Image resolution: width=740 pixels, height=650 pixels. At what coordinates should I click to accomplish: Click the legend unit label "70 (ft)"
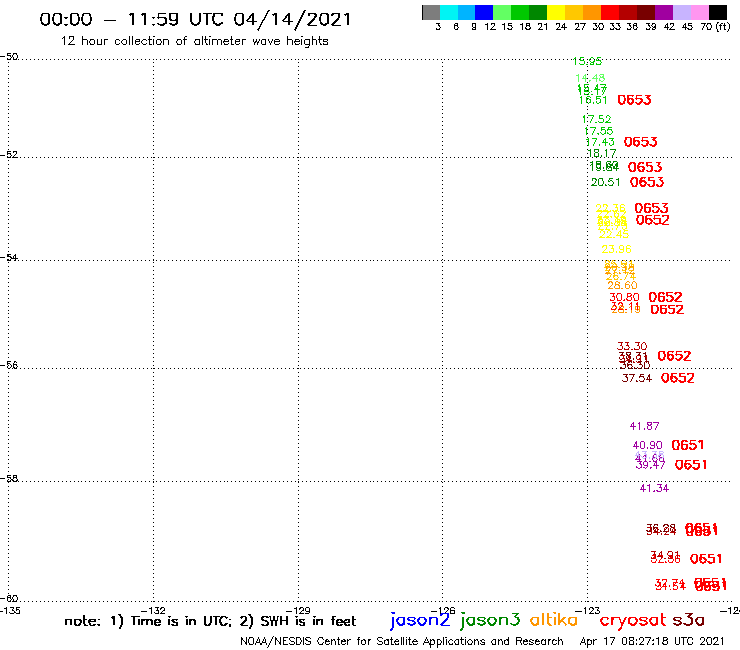[x=715, y=26]
